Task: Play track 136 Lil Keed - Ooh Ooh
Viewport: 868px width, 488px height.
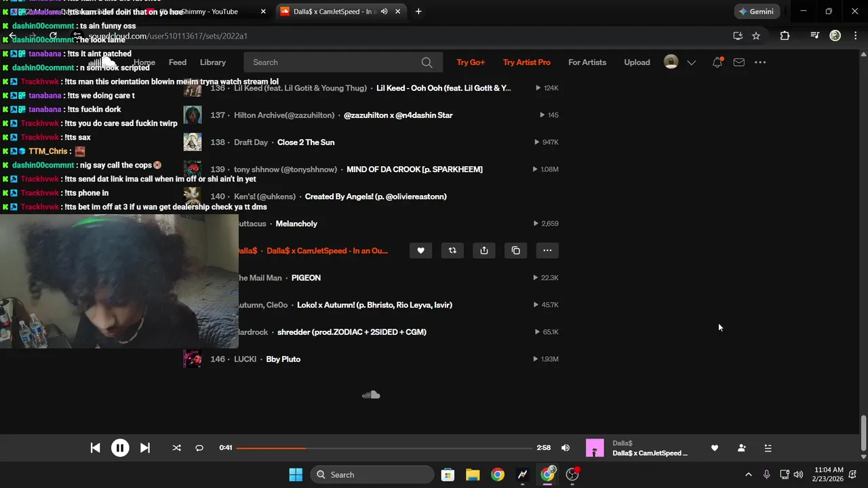Action: (443, 88)
